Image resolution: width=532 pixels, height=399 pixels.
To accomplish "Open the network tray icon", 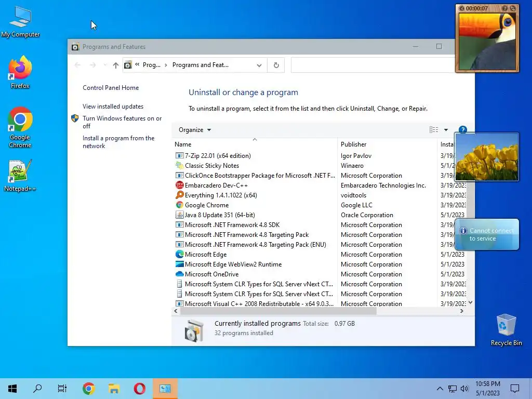I will [453, 389].
